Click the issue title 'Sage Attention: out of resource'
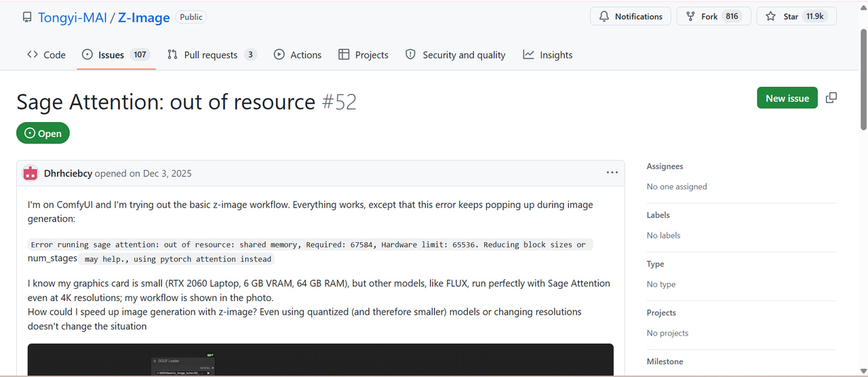 click(166, 102)
